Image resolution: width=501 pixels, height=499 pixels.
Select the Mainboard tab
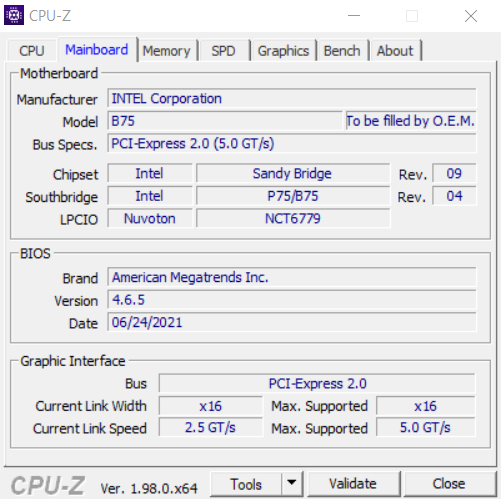pyautogui.click(x=97, y=50)
